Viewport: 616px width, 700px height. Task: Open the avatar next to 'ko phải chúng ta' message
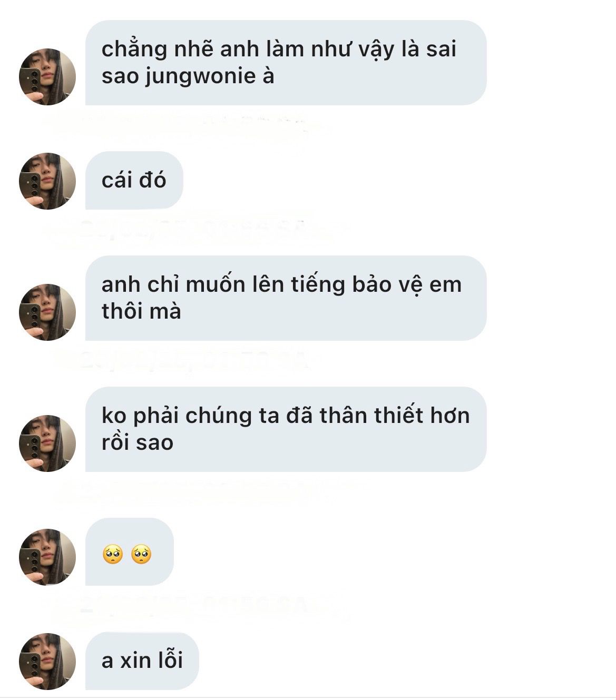(x=47, y=443)
